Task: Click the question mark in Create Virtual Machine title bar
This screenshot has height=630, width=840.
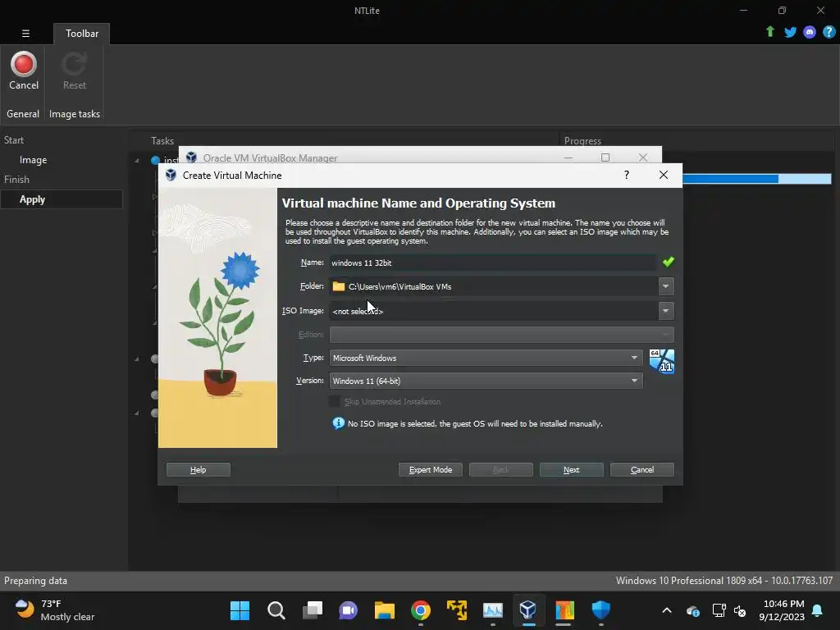Action: [x=626, y=176]
